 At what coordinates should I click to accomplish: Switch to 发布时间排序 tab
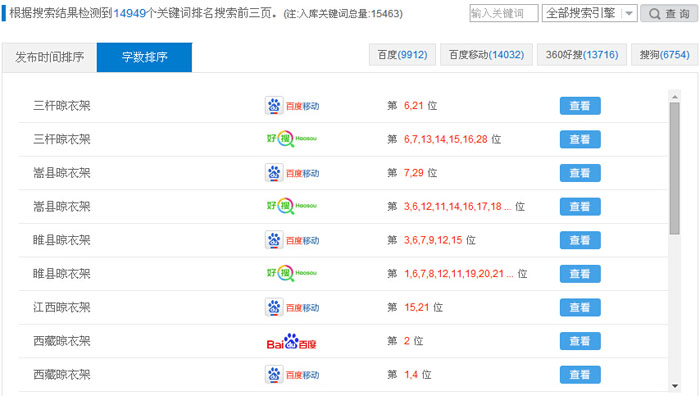(50, 57)
